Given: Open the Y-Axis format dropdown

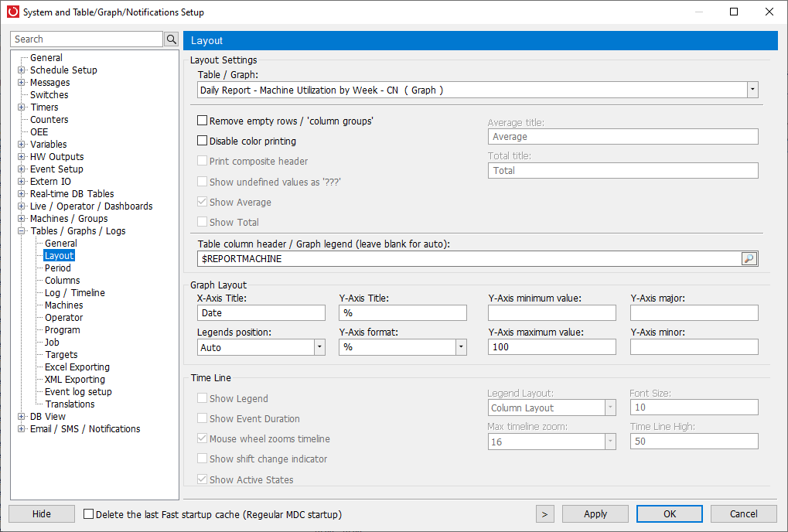Looking at the screenshot, I should tap(461, 347).
